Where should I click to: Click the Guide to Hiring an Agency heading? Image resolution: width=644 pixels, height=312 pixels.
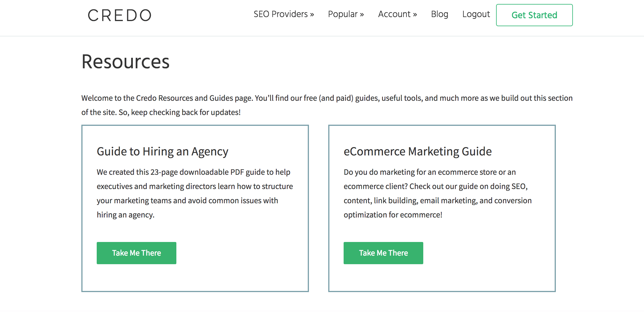tap(162, 151)
